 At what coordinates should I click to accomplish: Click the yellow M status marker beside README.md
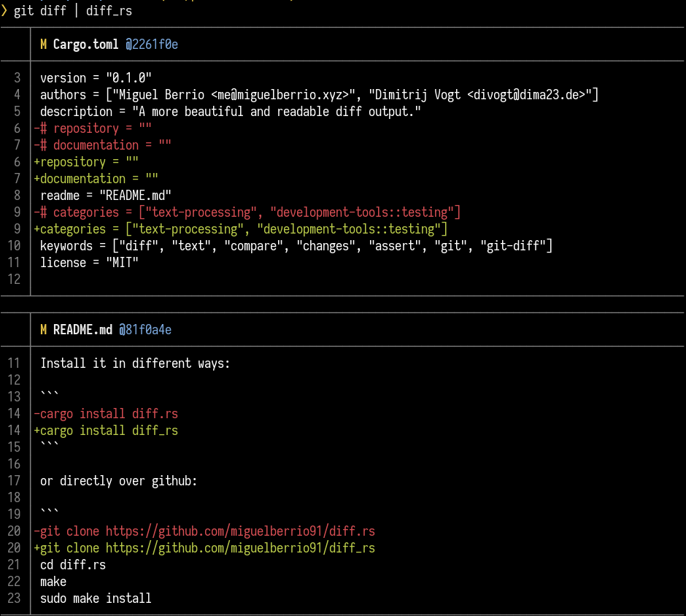coord(43,329)
